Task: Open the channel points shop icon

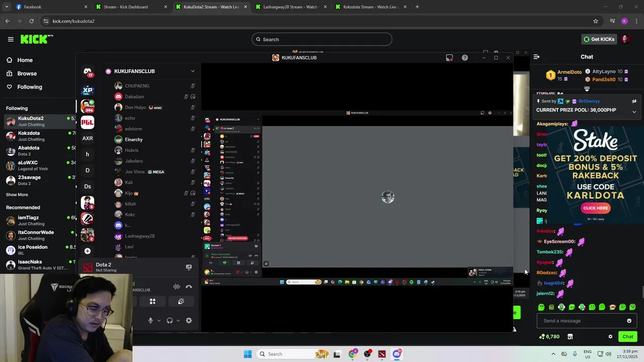Action: pos(570,337)
